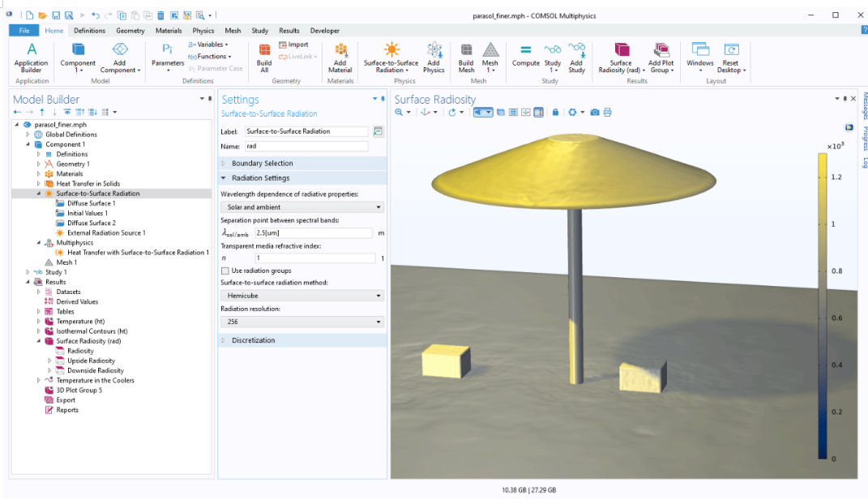Click create selection icon beside Label field

(378, 132)
